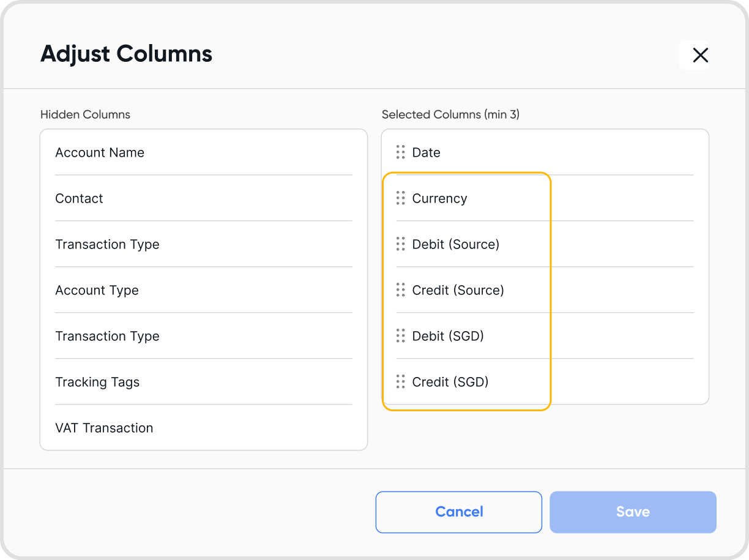Pick Account Type from Hidden Columns
The image size is (749, 560).
coord(97,290)
